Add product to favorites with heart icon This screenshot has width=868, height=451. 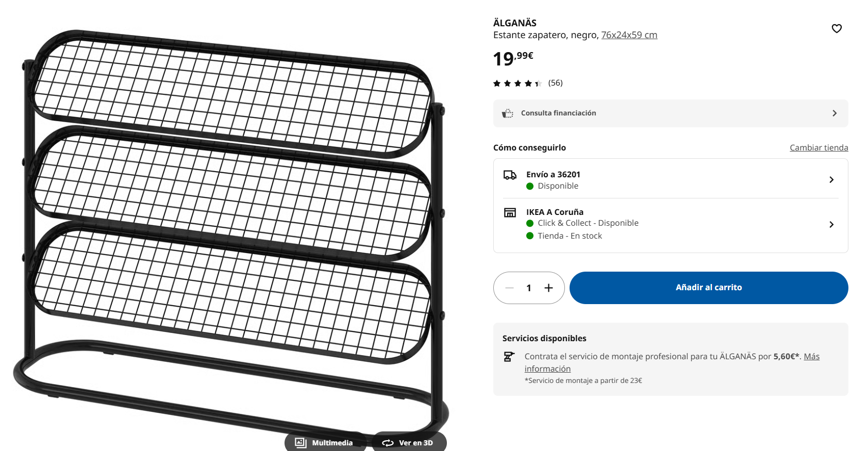click(x=837, y=29)
